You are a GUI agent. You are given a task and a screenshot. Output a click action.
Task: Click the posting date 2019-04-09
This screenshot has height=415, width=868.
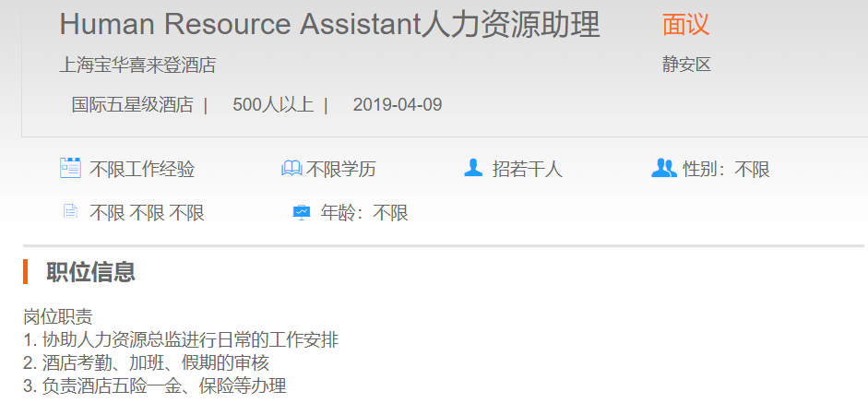point(397,104)
